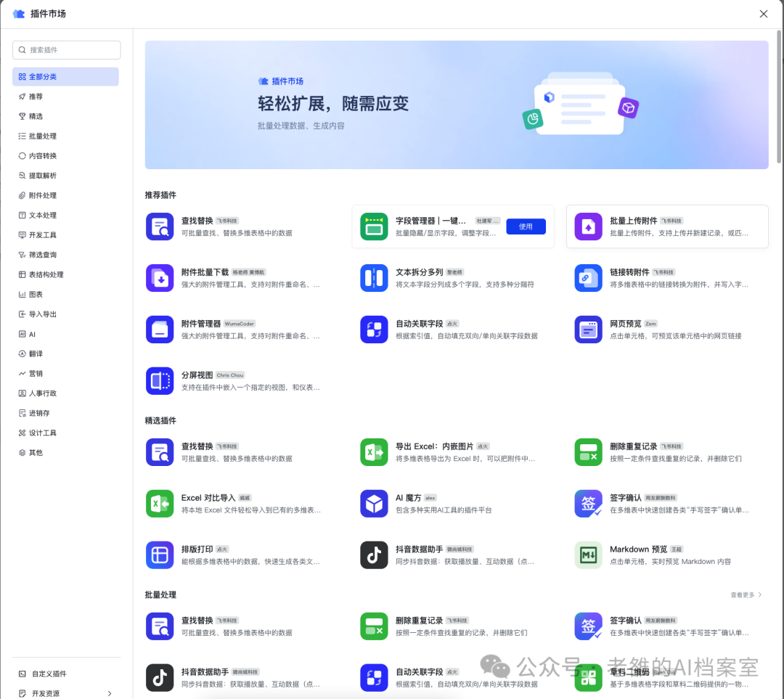Click the 抖音数据助手 icon in 精选插件

pos(374,555)
